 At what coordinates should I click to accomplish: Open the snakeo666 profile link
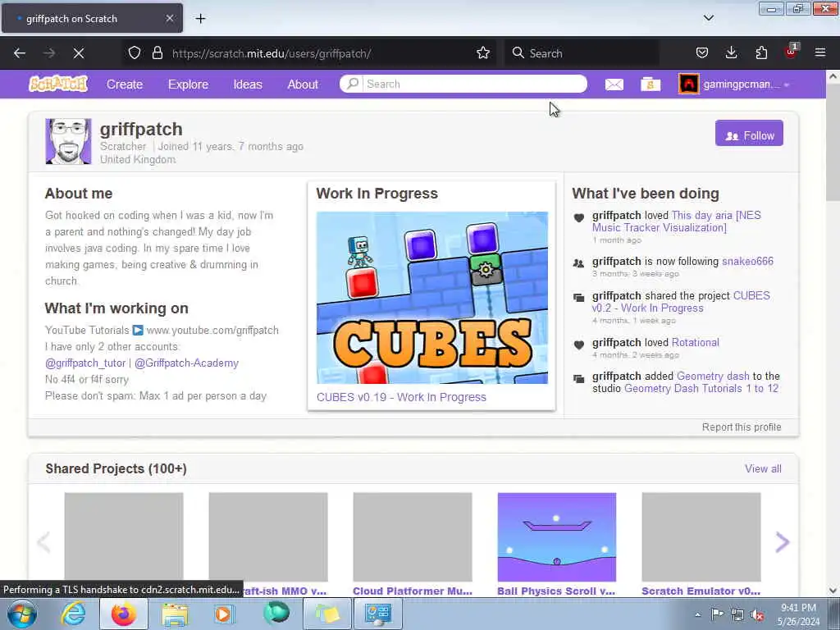(x=747, y=262)
